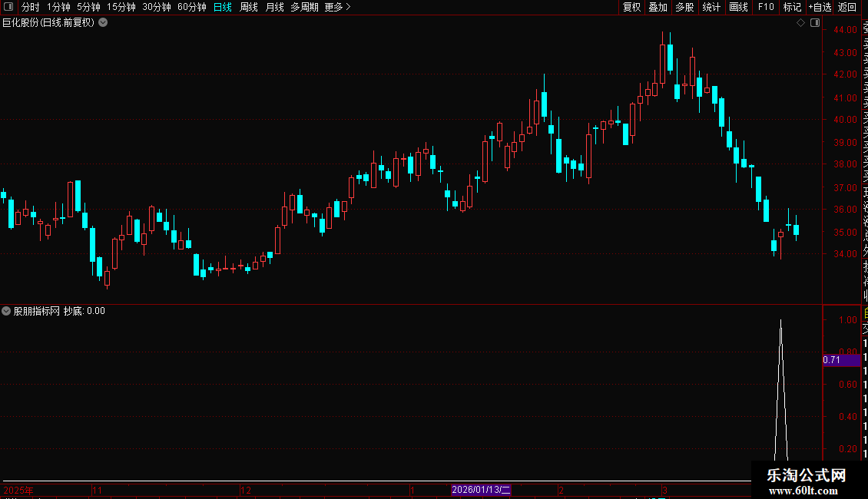Click the 抄底: 0.00 indicator value
This screenshot has height=499, width=868.
pos(84,311)
